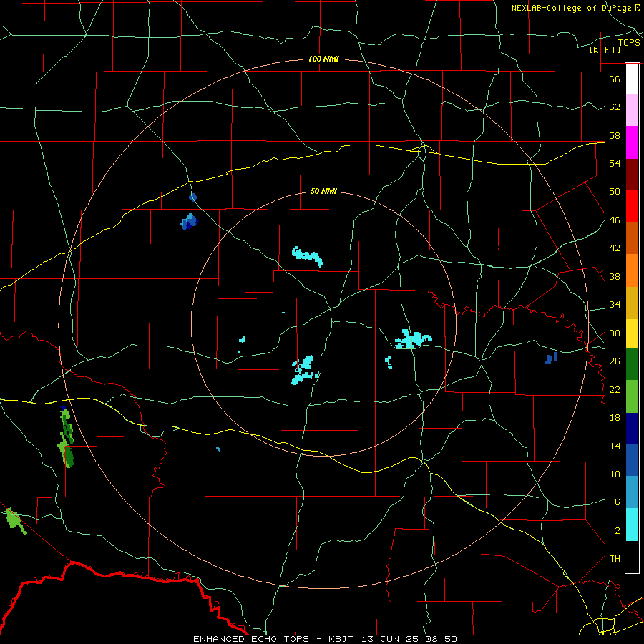Click the white swatch at the legend top

tap(632, 79)
